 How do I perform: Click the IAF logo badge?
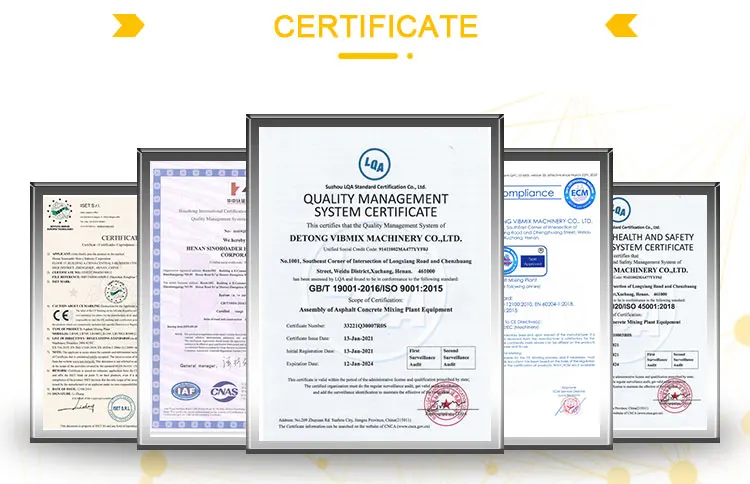[186, 391]
